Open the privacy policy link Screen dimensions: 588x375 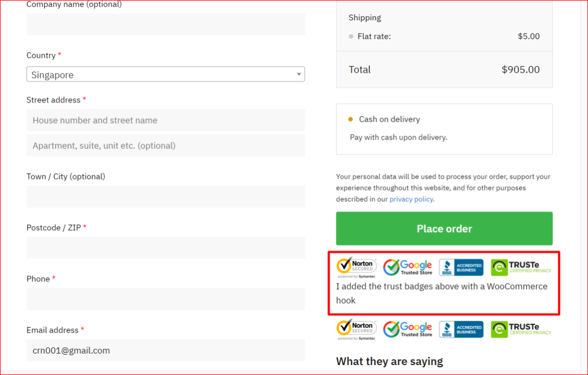(x=411, y=199)
